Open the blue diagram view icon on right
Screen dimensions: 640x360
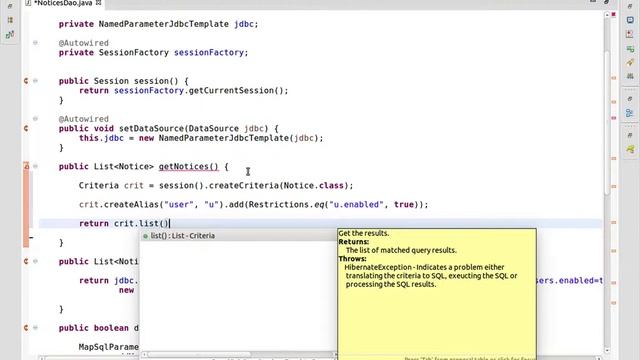coord(630,113)
